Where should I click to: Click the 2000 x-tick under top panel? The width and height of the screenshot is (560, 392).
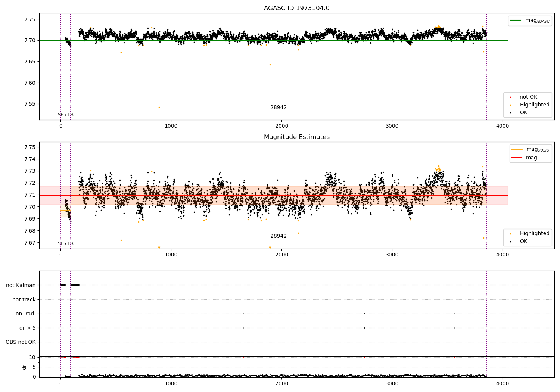(x=281, y=126)
